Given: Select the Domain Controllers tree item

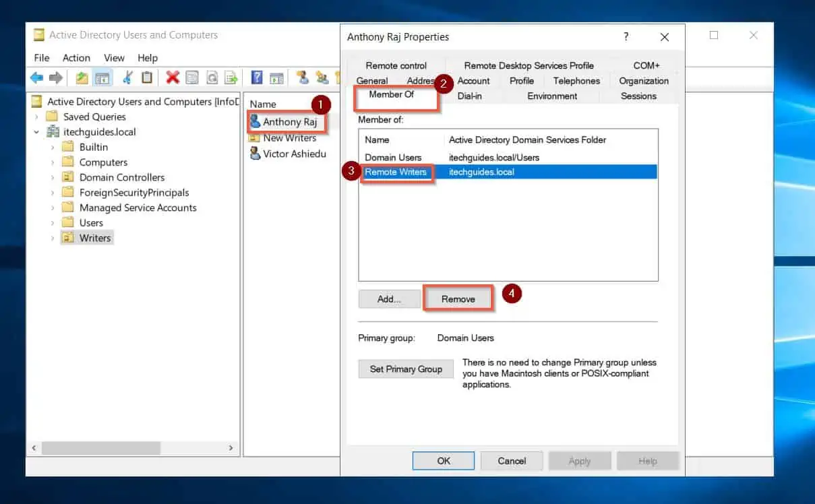Looking at the screenshot, I should 121,177.
